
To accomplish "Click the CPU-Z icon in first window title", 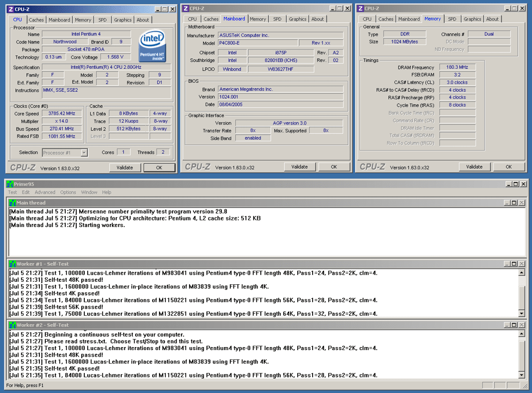I will 10,9.
